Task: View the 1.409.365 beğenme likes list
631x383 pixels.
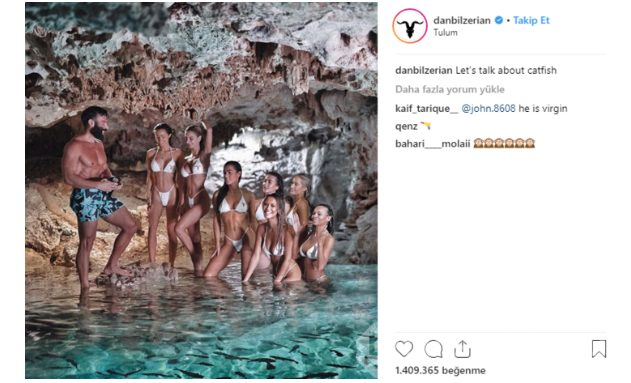Action: [x=440, y=370]
